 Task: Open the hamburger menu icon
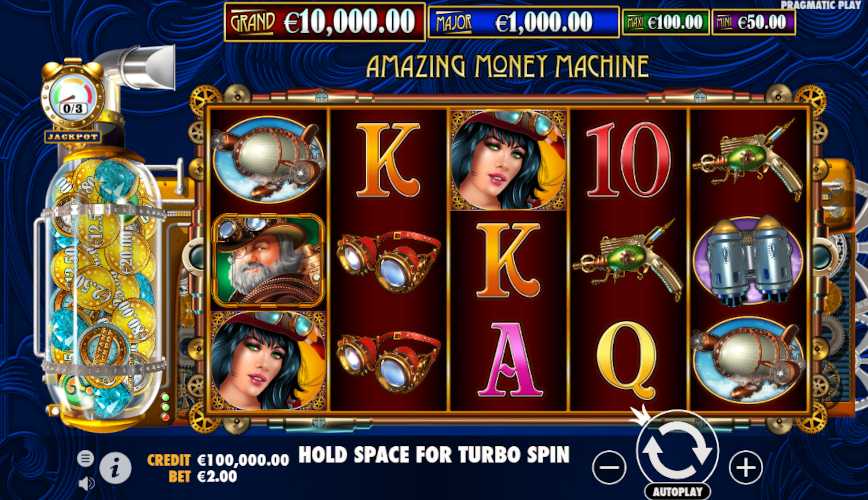[85, 458]
